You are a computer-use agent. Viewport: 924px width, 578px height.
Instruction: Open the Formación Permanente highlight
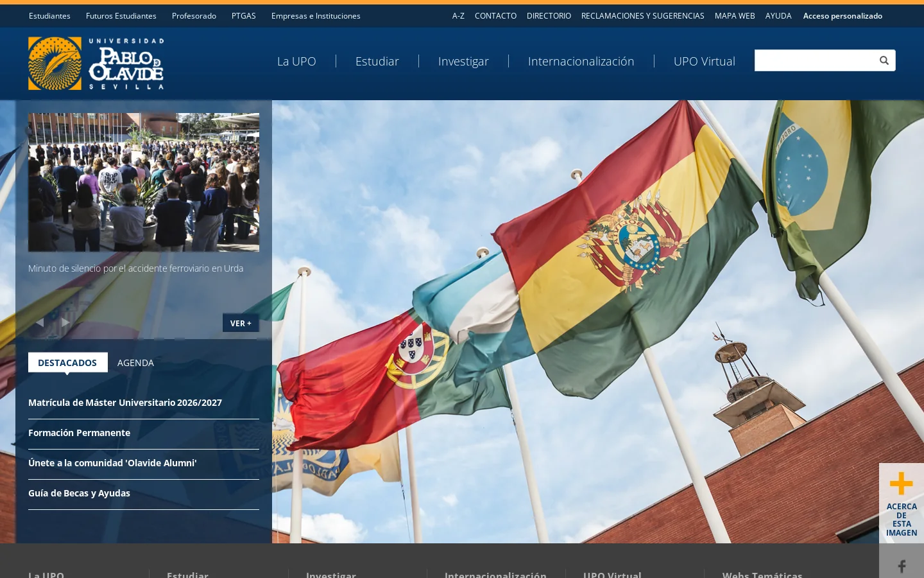click(80, 433)
